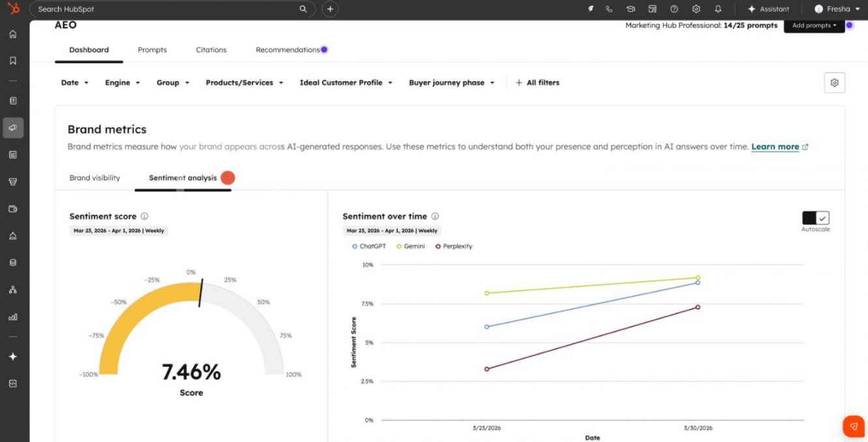The height and width of the screenshot is (442, 868).
Task: Expand the Products/Services filter dropdown
Action: pos(244,83)
